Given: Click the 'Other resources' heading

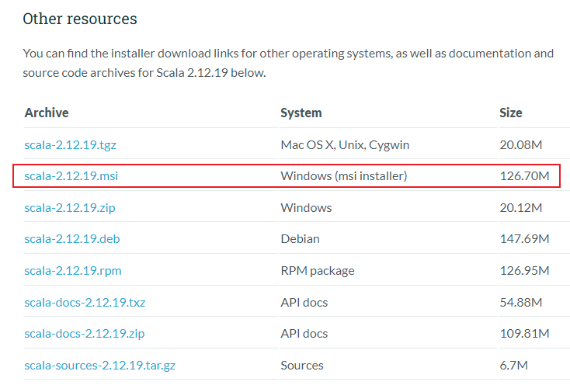Looking at the screenshot, I should tap(80, 19).
